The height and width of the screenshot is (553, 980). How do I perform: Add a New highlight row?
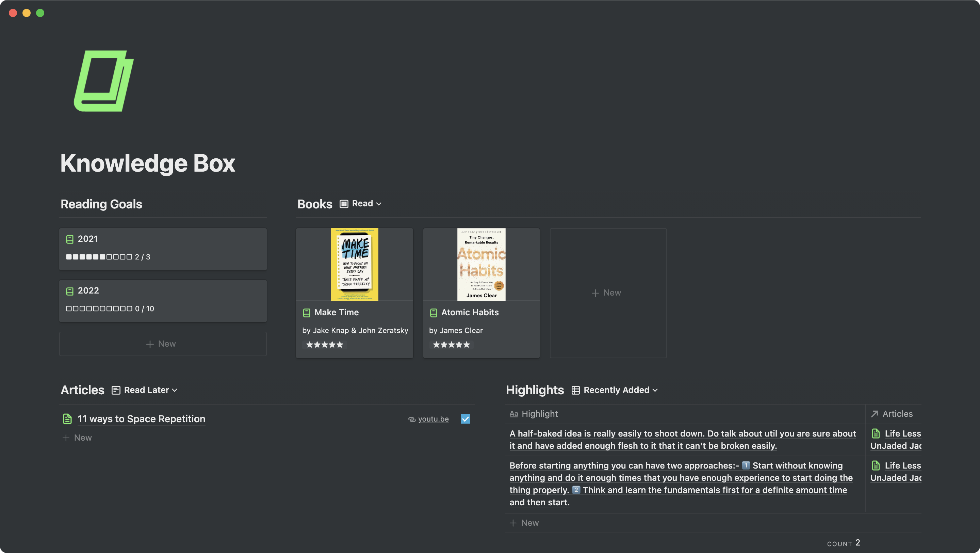pyautogui.click(x=529, y=523)
